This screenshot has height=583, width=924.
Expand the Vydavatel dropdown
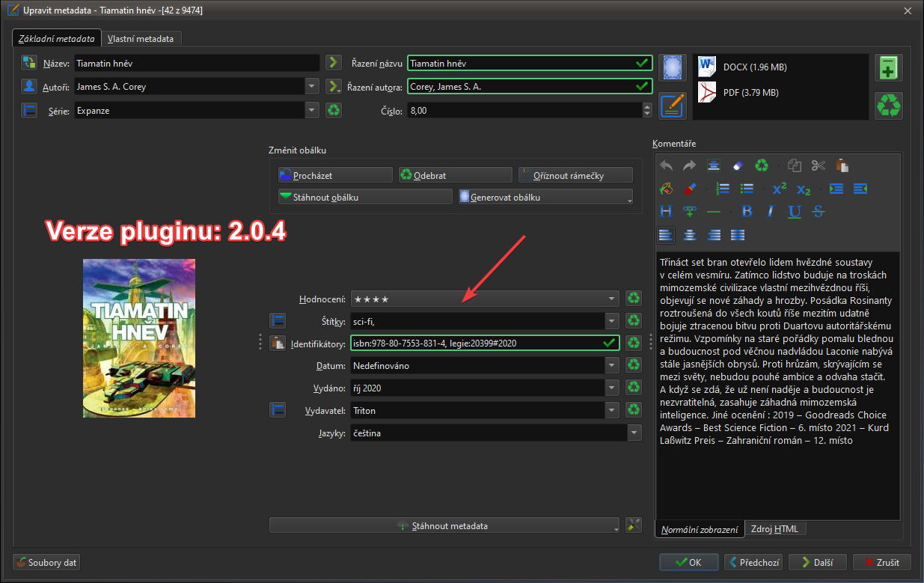coord(613,410)
